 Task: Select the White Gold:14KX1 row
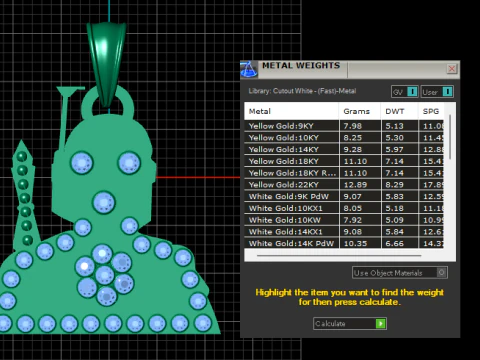click(x=344, y=232)
